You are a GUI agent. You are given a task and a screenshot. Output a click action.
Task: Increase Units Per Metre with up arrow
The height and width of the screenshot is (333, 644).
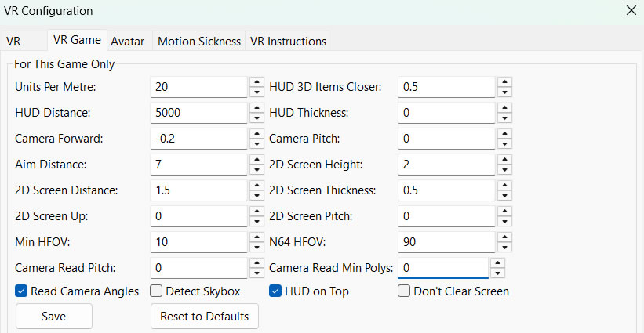pyautogui.click(x=257, y=81)
